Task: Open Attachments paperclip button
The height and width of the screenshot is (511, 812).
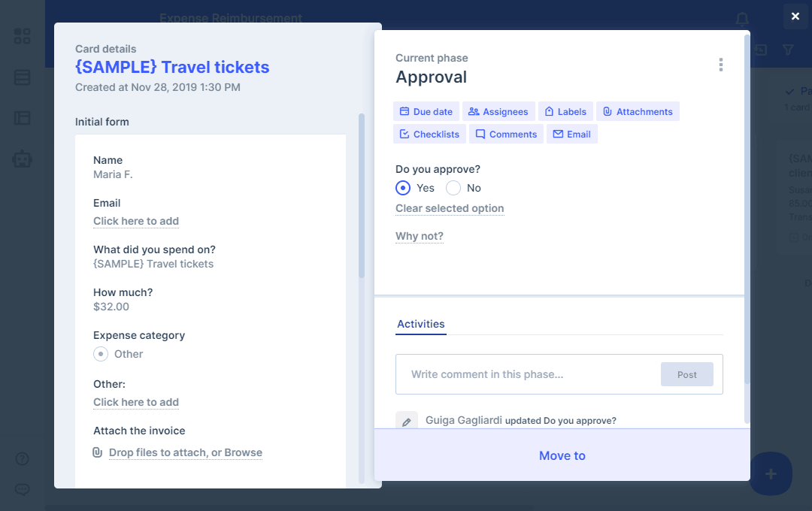Action: (x=637, y=112)
